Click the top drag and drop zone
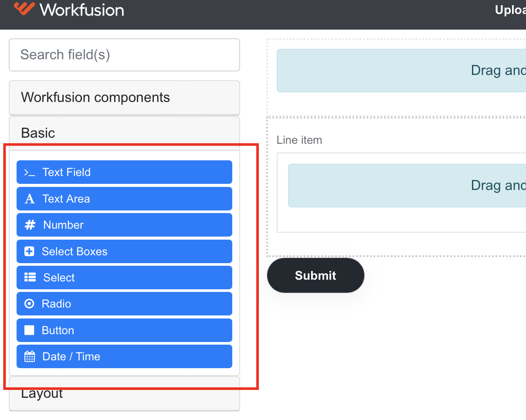This screenshot has width=526, height=420. point(401,71)
